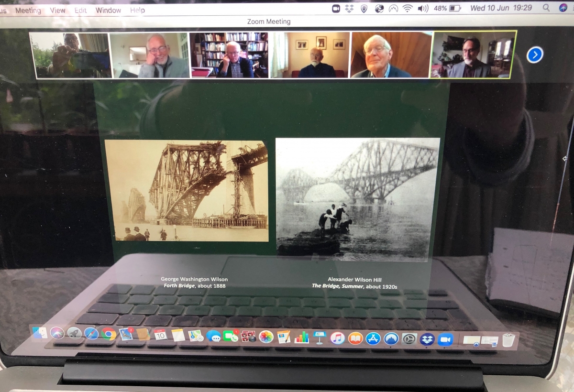
Task: Open Dropbox menu bar status icon
Action: [x=349, y=8]
